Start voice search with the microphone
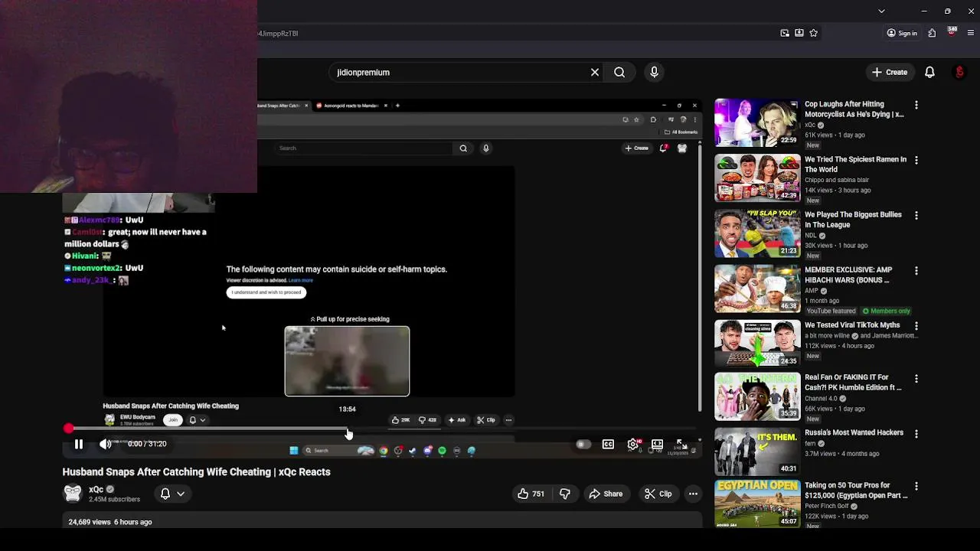Screen dimensions: 980x551 (x=654, y=72)
